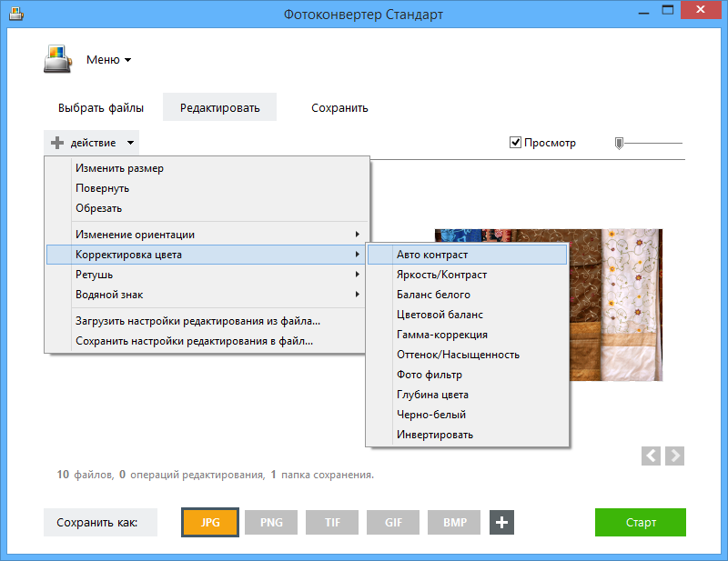Select Черно-белый option
Screen dimensions: 728x561
tap(467, 415)
